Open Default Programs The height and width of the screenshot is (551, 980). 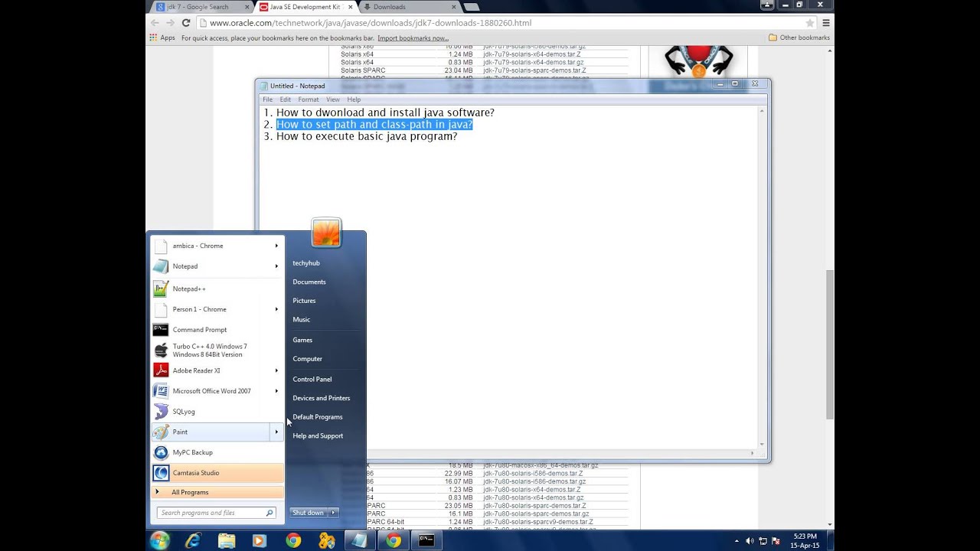click(318, 417)
